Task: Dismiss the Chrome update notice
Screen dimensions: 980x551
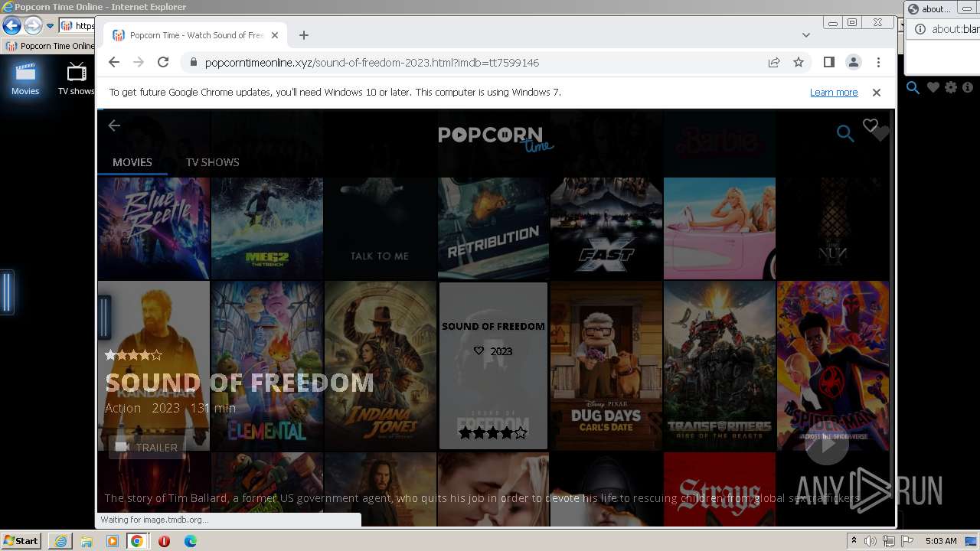Action: pos(877,93)
